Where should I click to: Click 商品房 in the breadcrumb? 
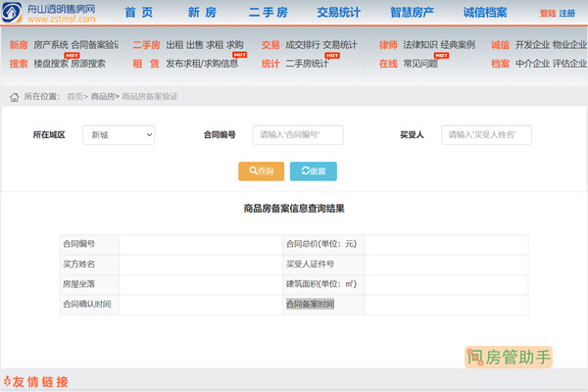tap(102, 97)
